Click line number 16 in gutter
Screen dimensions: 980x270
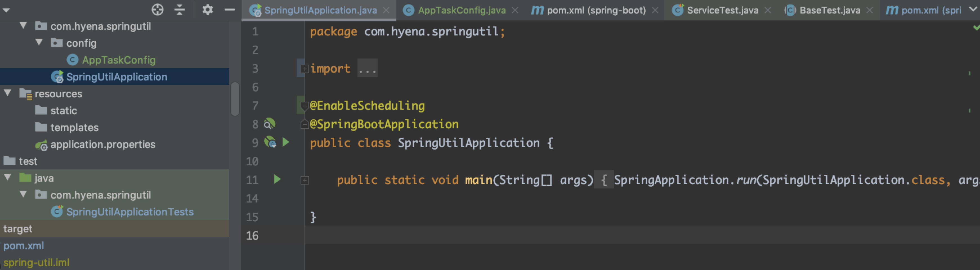click(x=252, y=235)
